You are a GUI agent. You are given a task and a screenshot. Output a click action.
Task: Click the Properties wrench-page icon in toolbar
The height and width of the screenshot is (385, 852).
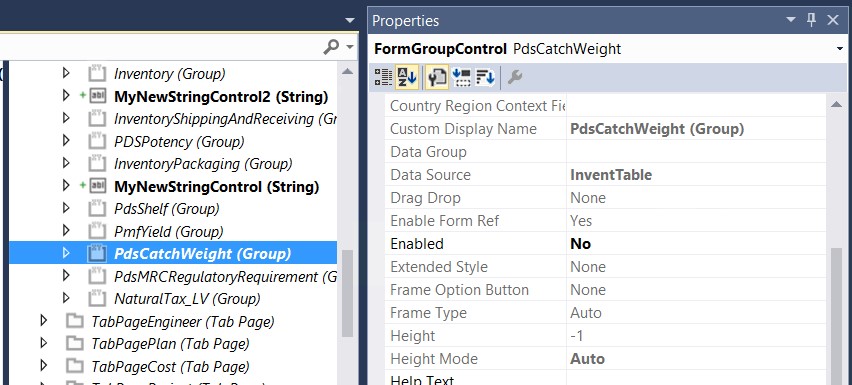(x=437, y=77)
